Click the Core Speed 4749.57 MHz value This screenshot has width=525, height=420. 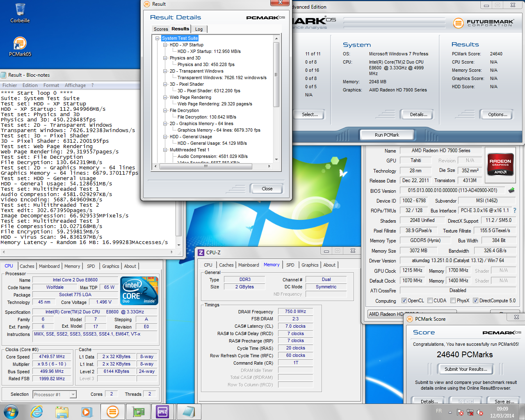pos(52,356)
